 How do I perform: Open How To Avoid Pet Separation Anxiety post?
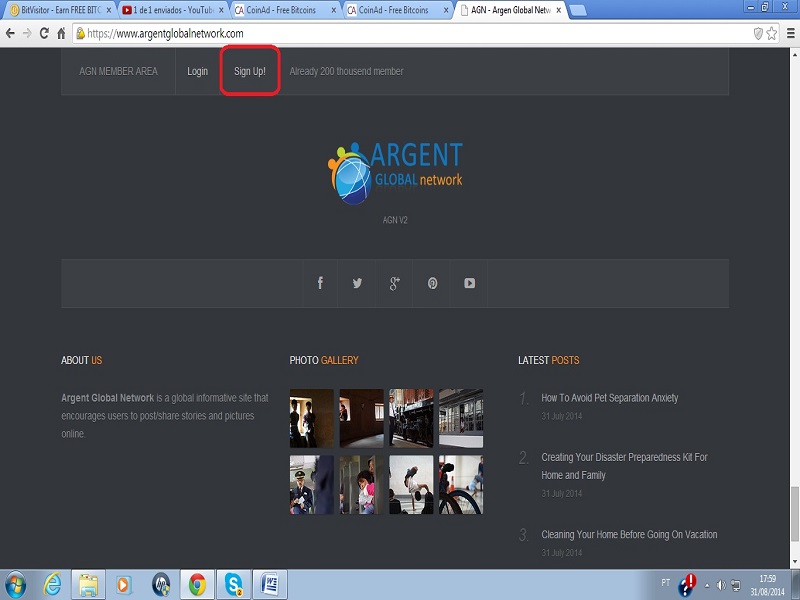point(610,398)
